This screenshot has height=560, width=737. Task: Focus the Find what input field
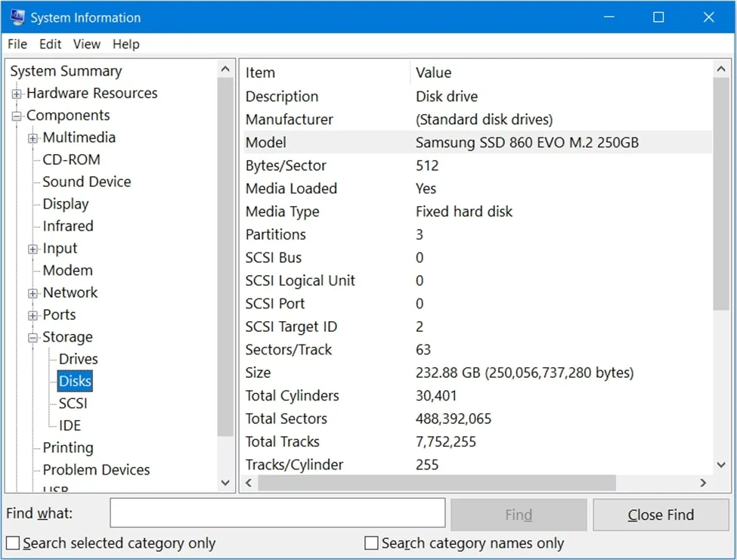(x=277, y=513)
